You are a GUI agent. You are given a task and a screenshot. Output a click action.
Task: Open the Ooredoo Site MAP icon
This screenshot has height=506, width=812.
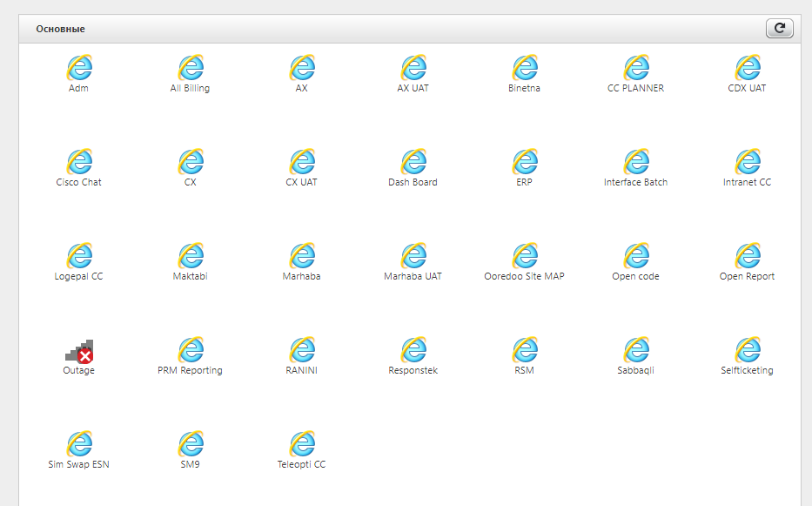(525, 256)
